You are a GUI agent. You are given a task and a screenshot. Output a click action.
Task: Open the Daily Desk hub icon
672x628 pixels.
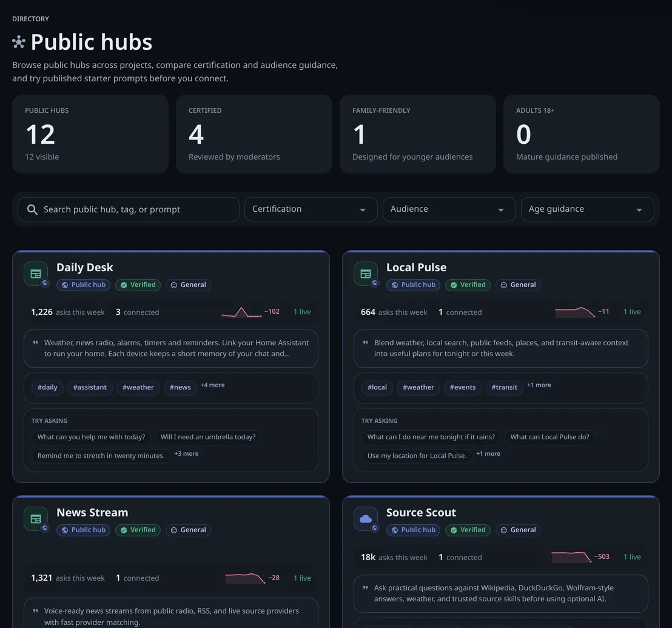pyautogui.click(x=36, y=274)
